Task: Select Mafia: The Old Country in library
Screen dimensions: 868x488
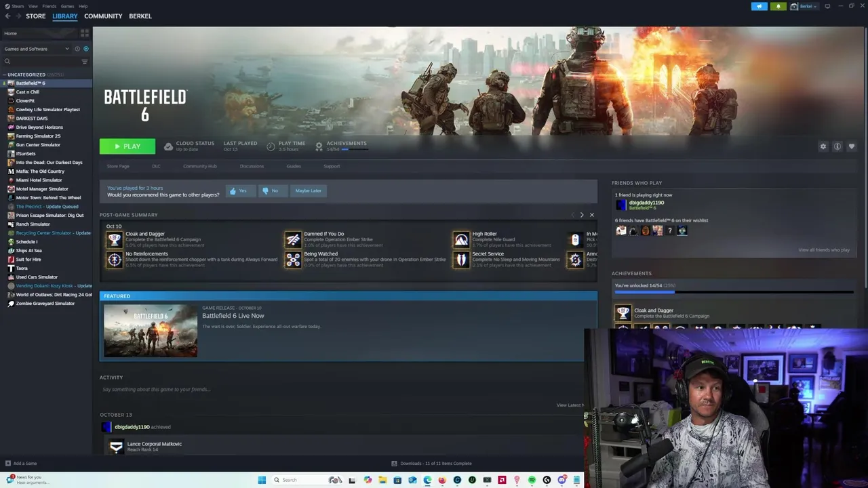Action: click(40, 171)
